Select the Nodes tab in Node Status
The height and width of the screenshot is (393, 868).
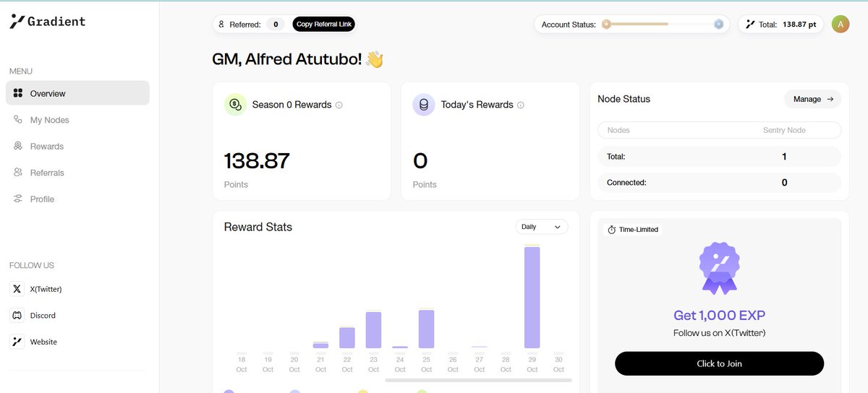(x=618, y=130)
